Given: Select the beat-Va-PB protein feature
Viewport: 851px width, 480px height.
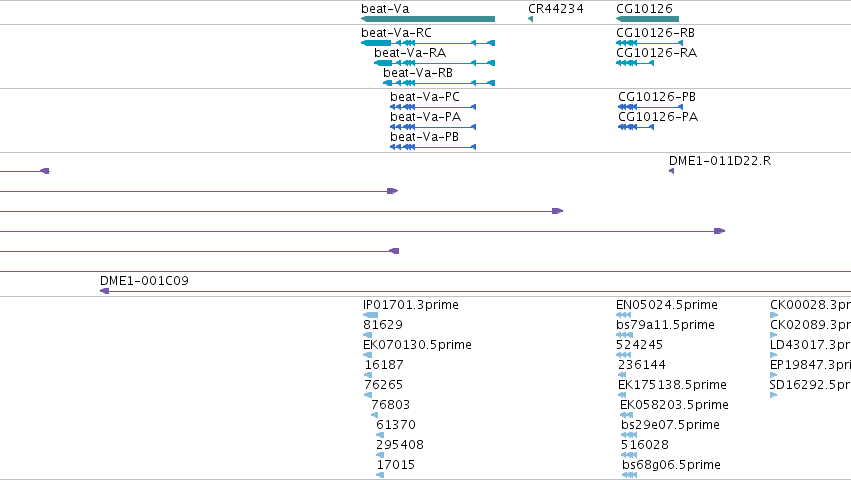Looking at the screenshot, I should (433, 147).
